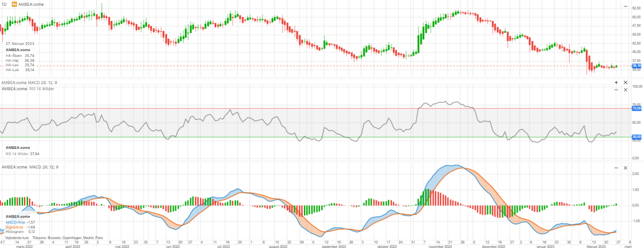
Task: Minimize the RSI 14 Wilder panel
Action: pos(616,90)
